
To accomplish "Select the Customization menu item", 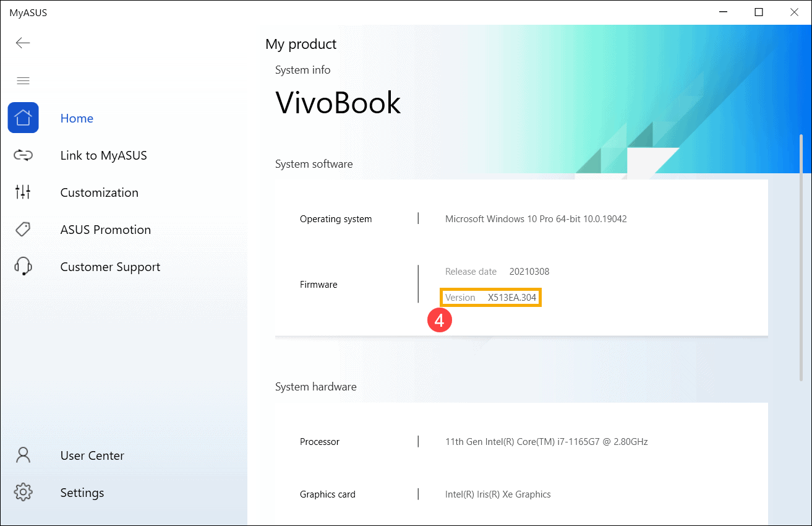I will 100,192.
